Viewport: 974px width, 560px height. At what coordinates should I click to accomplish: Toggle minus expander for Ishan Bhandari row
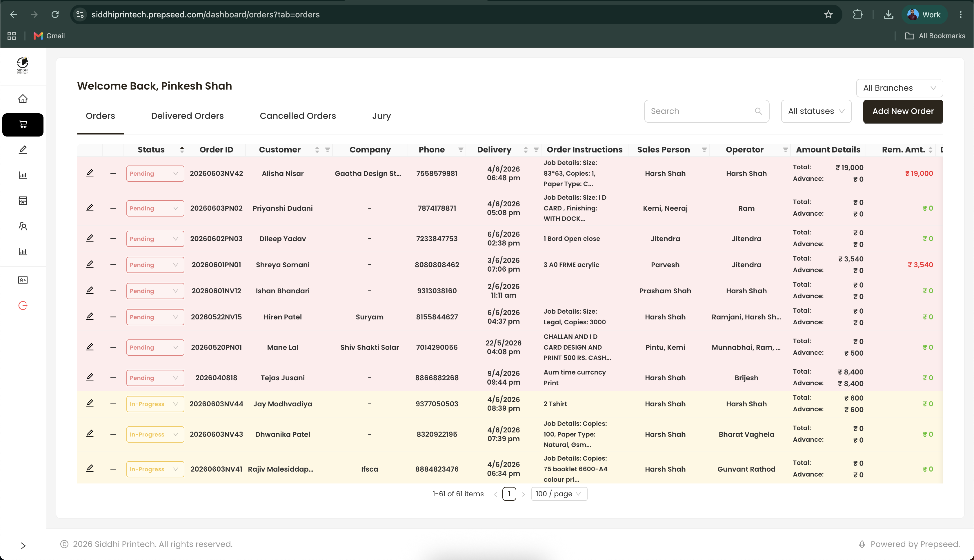point(113,291)
